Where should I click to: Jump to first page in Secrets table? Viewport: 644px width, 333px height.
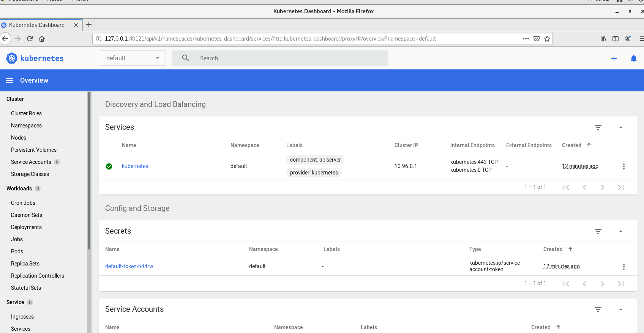pyautogui.click(x=566, y=284)
